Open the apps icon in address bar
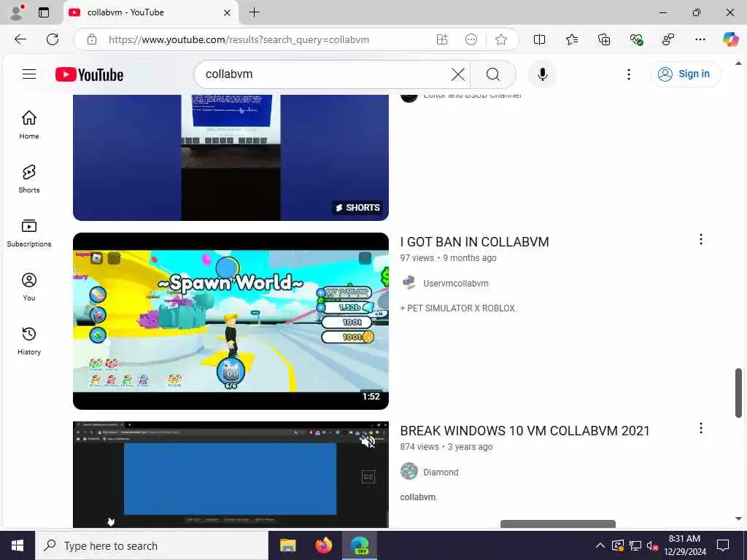 [442, 39]
